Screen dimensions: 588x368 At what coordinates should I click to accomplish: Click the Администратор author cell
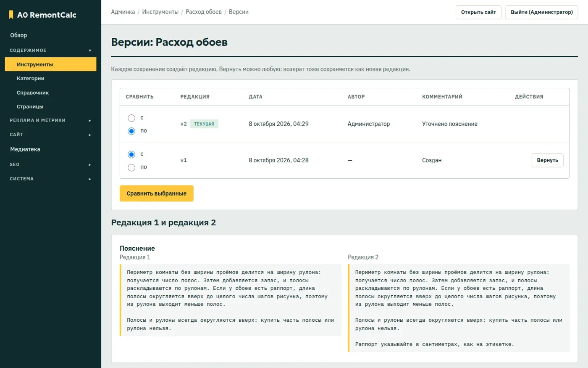tap(369, 124)
